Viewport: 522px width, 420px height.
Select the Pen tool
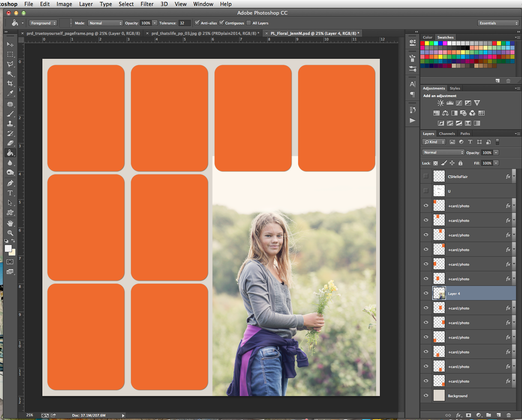coord(10,183)
